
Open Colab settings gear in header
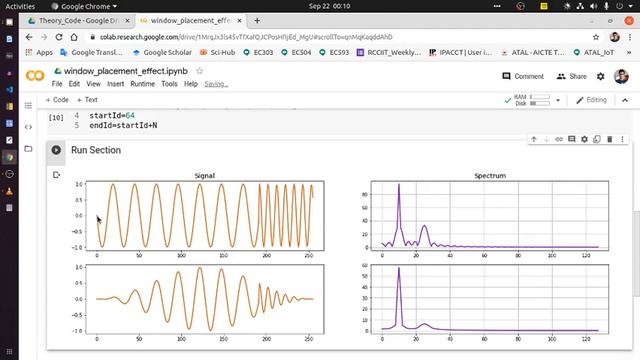click(x=600, y=76)
